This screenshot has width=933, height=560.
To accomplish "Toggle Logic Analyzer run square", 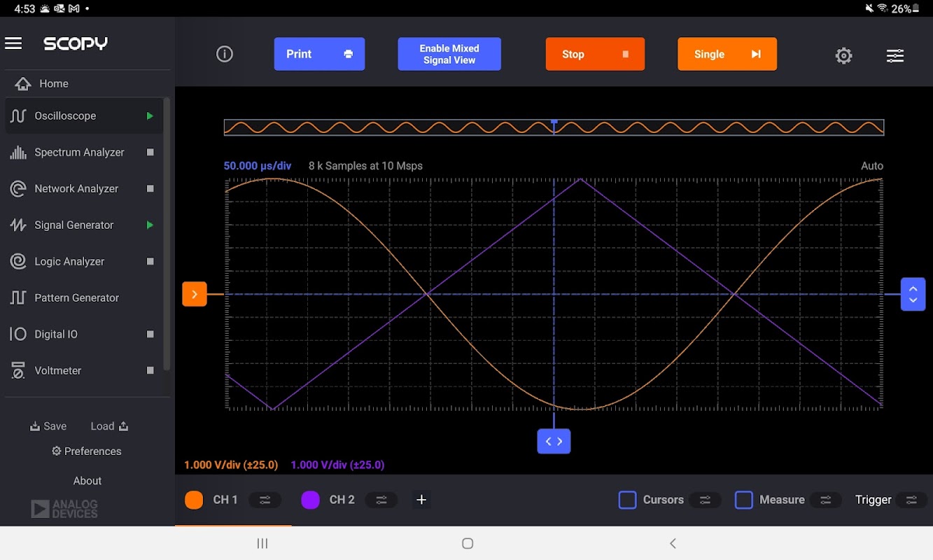I will pyautogui.click(x=150, y=262).
